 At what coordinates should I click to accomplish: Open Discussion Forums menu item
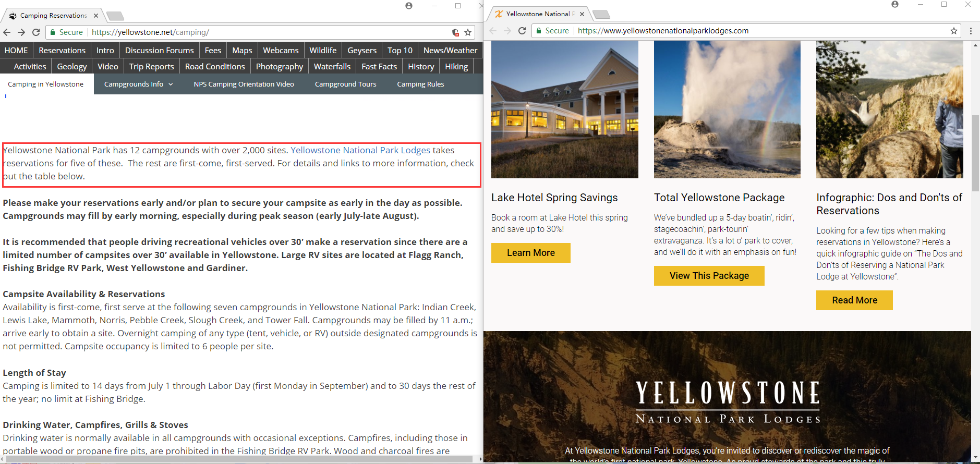tap(160, 51)
